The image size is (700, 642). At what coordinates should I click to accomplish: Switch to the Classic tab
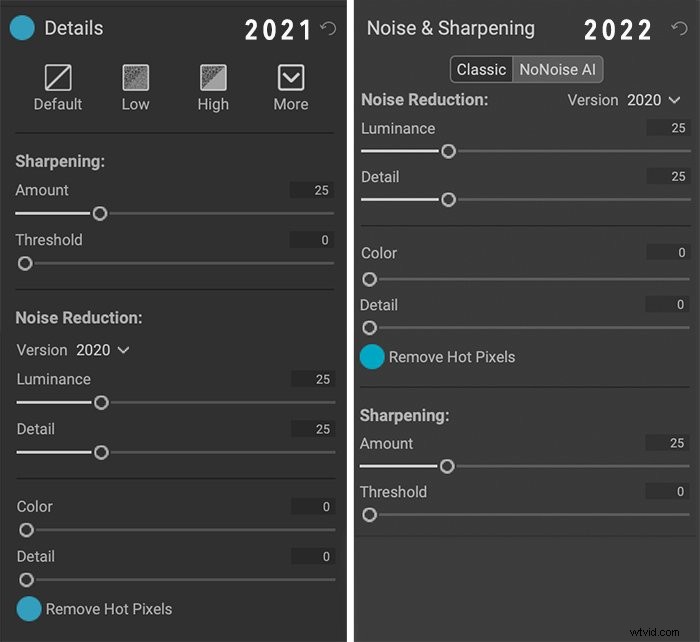tap(482, 70)
